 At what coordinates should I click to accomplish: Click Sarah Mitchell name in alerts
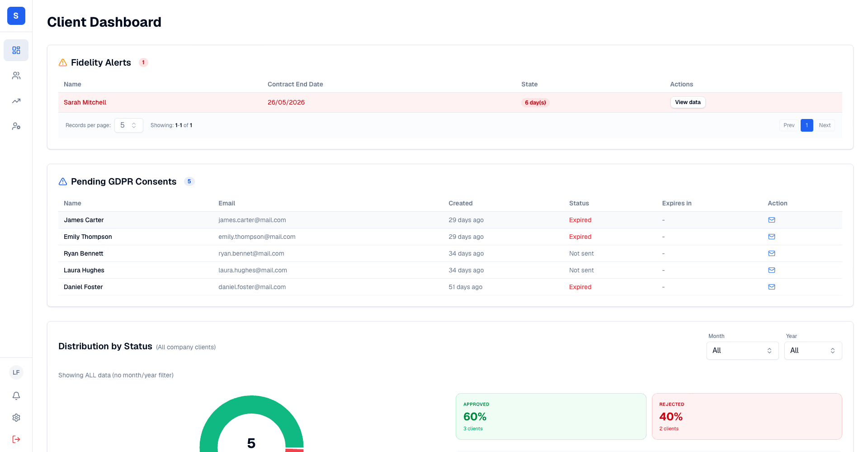point(85,102)
